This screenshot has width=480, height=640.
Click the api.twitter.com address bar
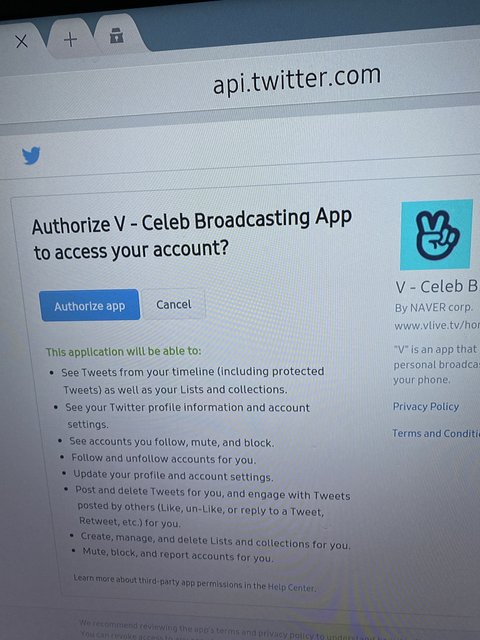(x=297, y=78)
